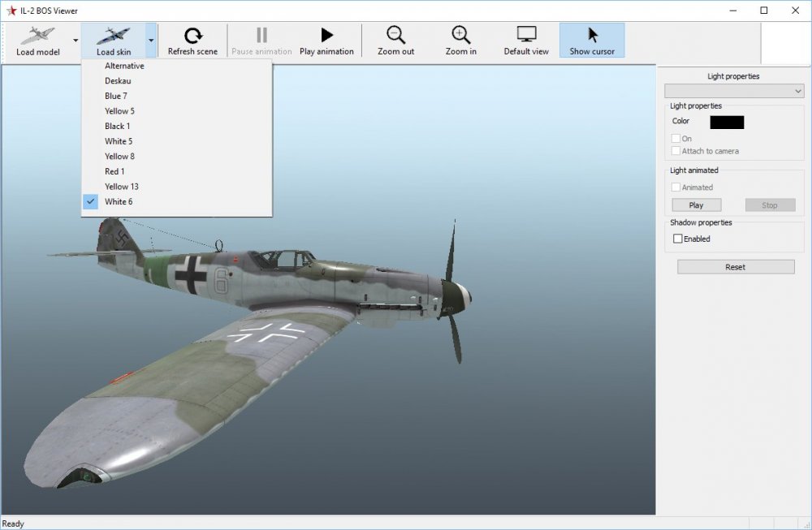Image resolution: width=812 pixels, height=530 pixels.
Task: Zoom out of the 3D view
Action: 395,40
